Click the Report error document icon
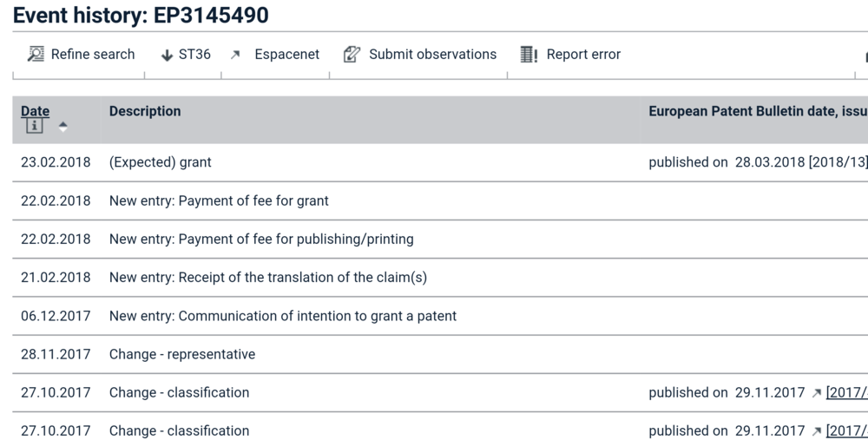Image resolution: width=868 pixels, height=440 pixels. tap(529, 55)
